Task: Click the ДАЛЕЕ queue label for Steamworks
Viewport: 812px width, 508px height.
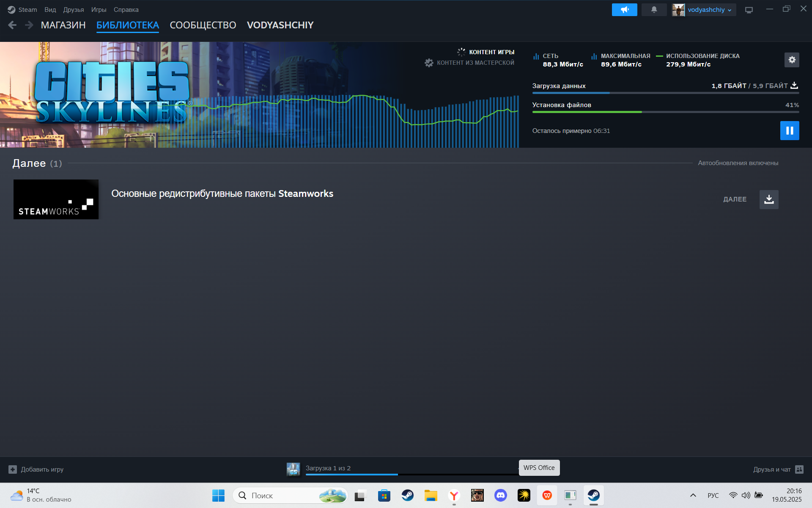Action: [x=735, y=199]
